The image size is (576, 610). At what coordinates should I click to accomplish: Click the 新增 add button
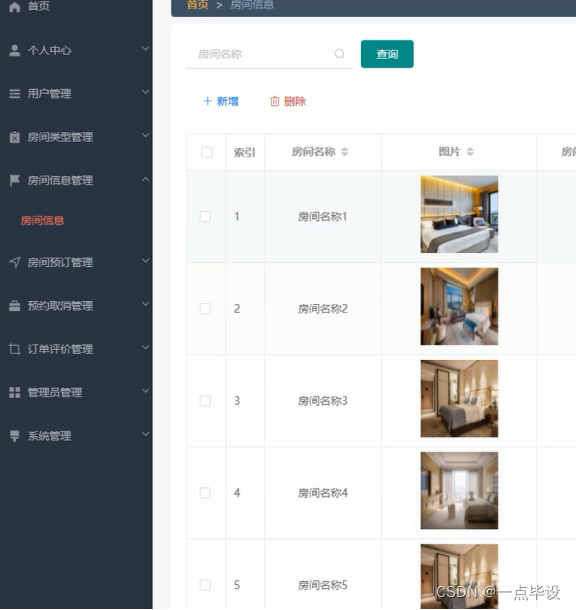point(221,101)
